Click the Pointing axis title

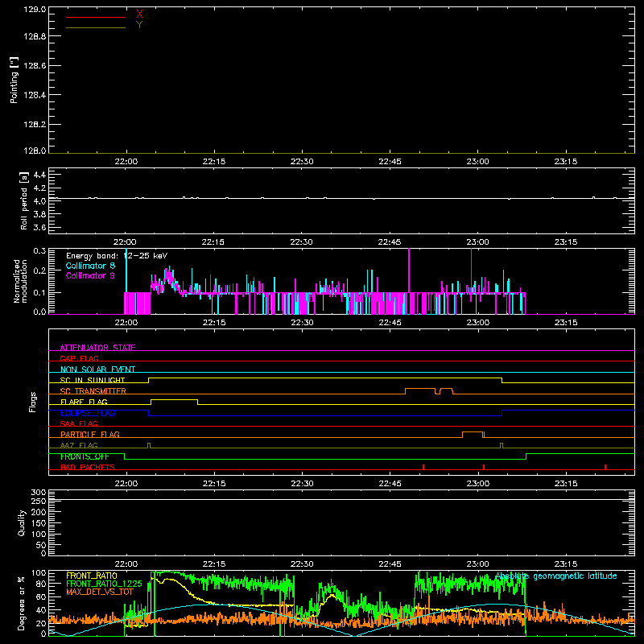click(14, 80)
